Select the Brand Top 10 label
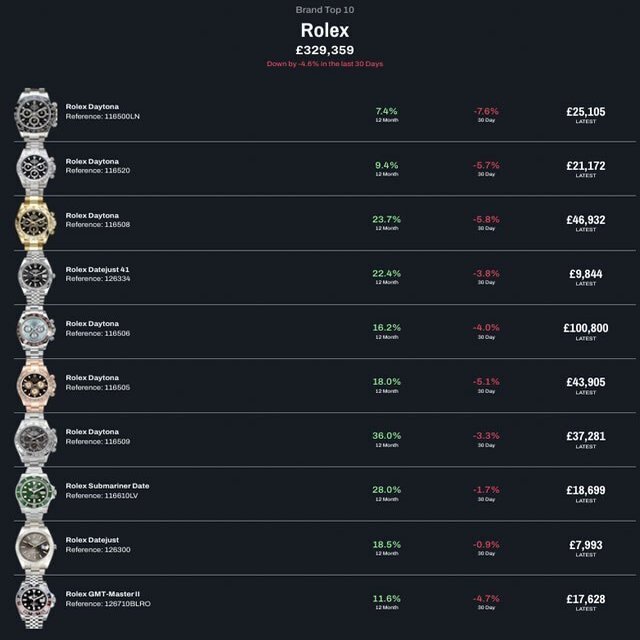640x640 pixels. click(x=324, y=10)
